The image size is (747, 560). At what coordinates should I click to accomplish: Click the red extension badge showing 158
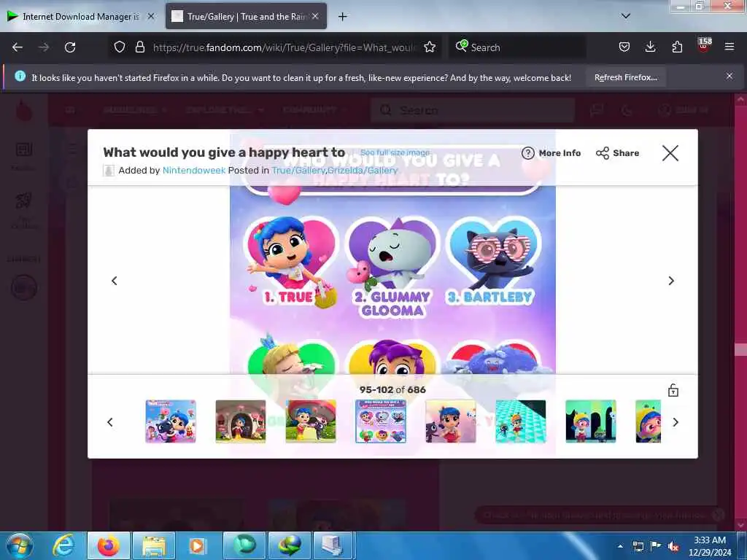pyautogui.click(x=704, y=44)
